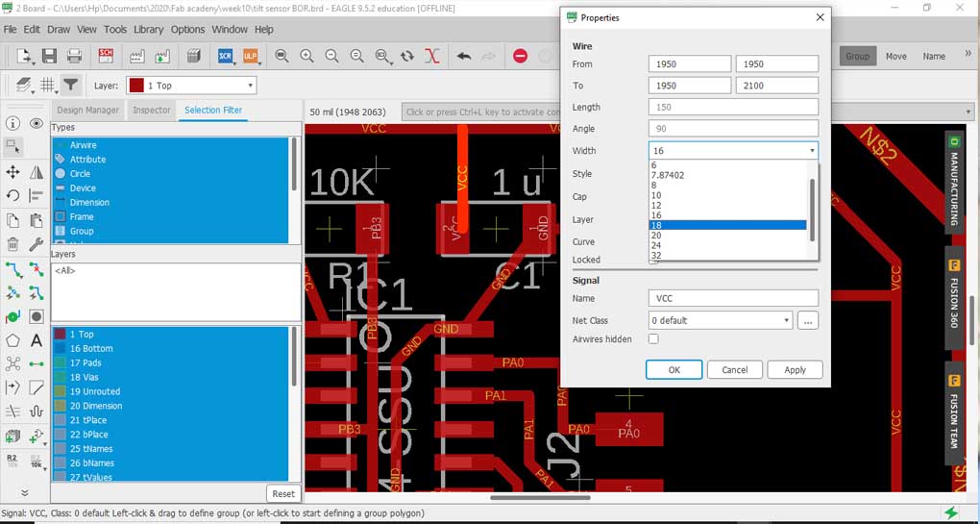Viewport: 980px width, 524px height.
Task: Click the Group toolbar button
Action: 857,56
